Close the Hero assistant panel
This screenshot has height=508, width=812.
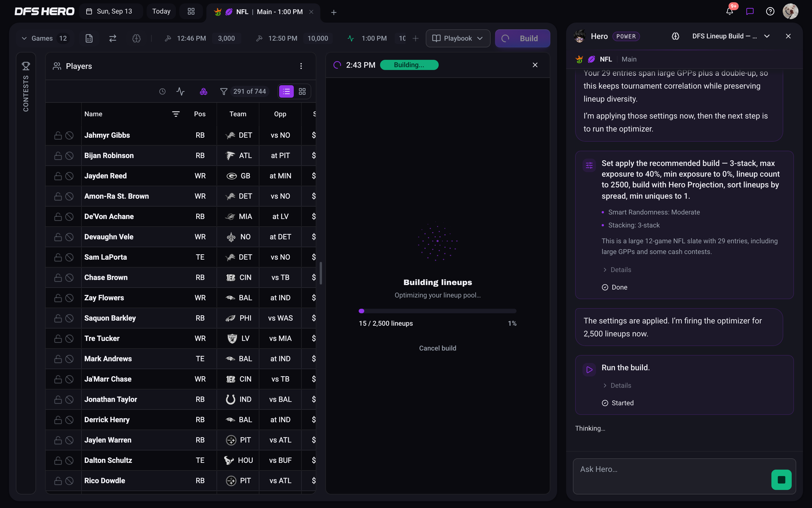[x=788, y=36]
